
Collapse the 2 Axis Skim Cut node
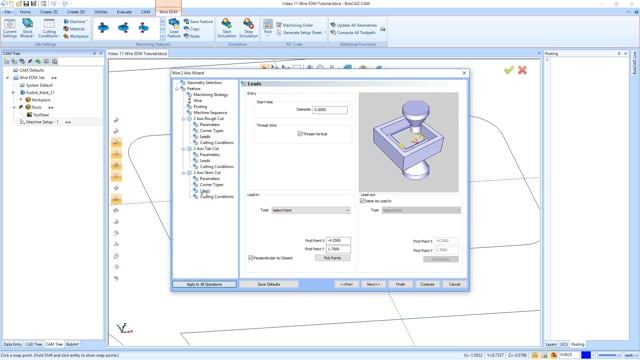coord(183,173)
